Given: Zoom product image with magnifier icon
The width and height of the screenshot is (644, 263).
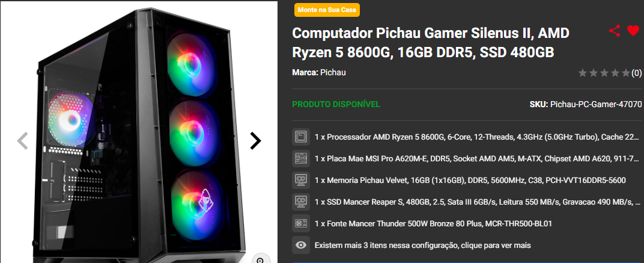Looking at the screenshot, I should 260,259.
